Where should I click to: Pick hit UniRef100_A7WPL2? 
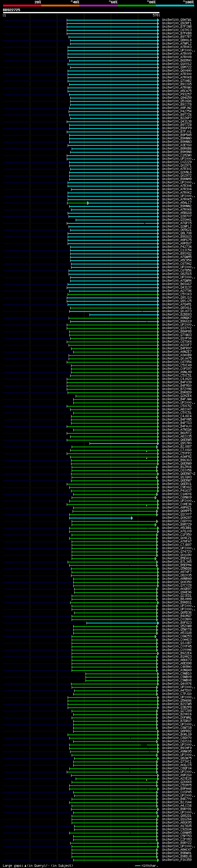[x=177, y=43]
